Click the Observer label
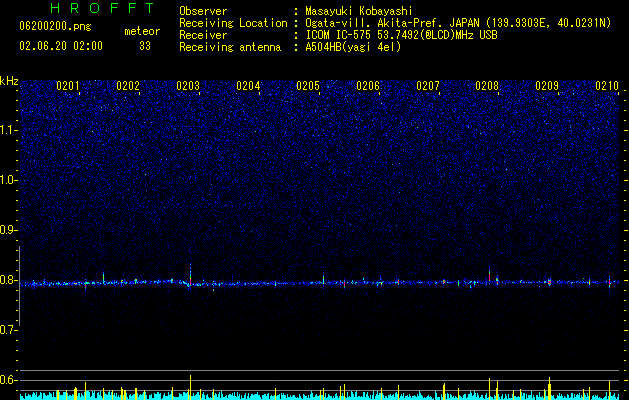The image size is (629, 400). tap(203, 11)
